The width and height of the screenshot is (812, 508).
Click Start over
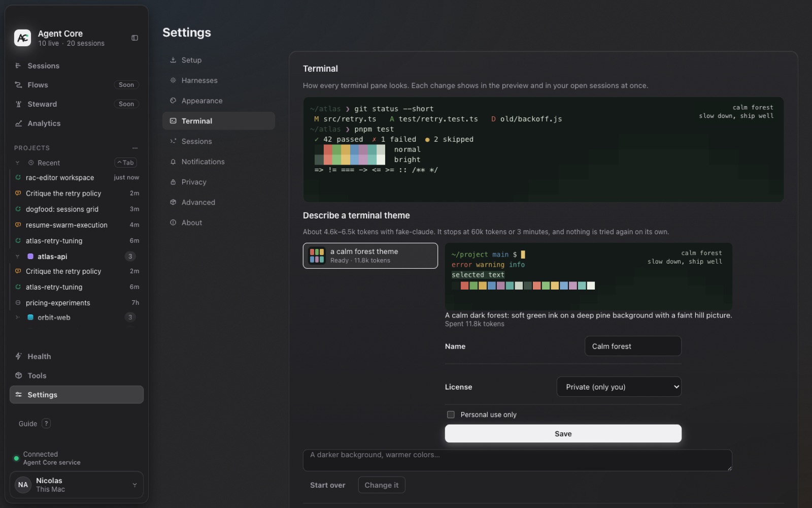click(x=327, y=485)
